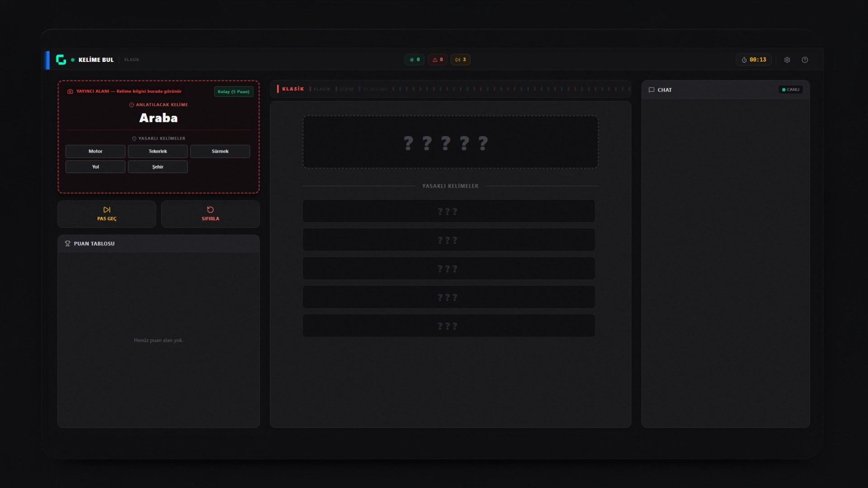Click the camera icon in Yayıncı Alanı
This screenshot has height=488, width=868.
click(x=70, y=91)
